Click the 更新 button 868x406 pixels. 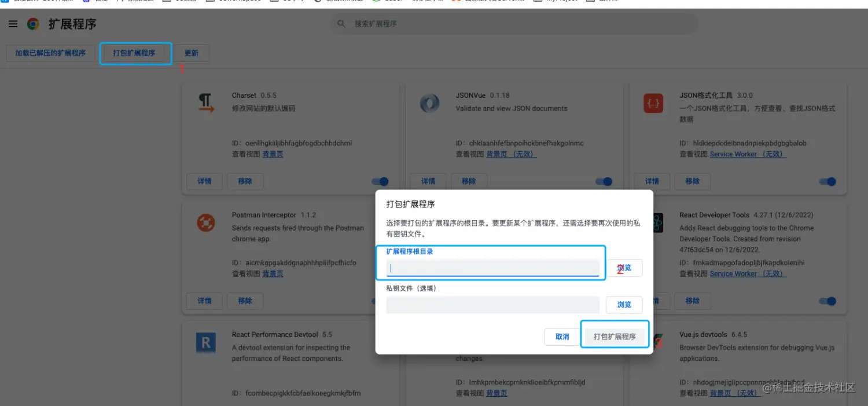(x=192, y=53)
